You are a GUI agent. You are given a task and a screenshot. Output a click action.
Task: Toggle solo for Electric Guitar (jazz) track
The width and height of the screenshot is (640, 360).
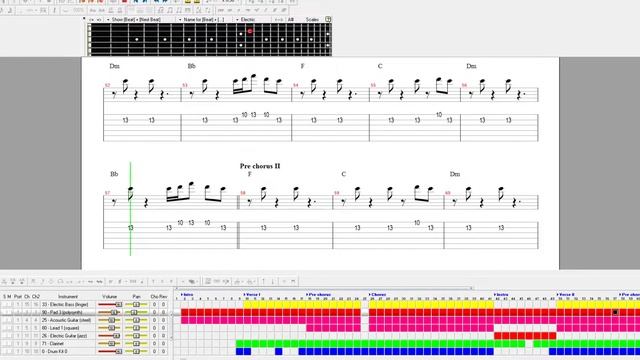click(x=4, y=336)
